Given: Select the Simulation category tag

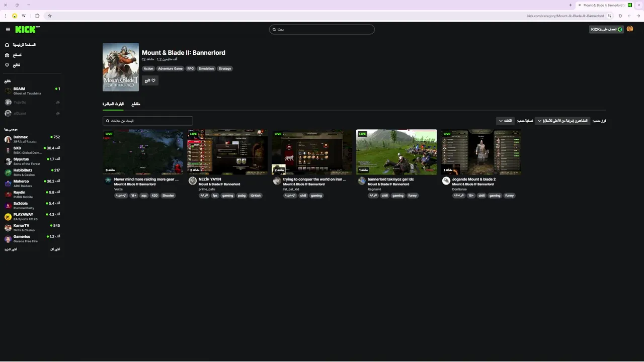Looking at the screenshot, I should point(206,68).
